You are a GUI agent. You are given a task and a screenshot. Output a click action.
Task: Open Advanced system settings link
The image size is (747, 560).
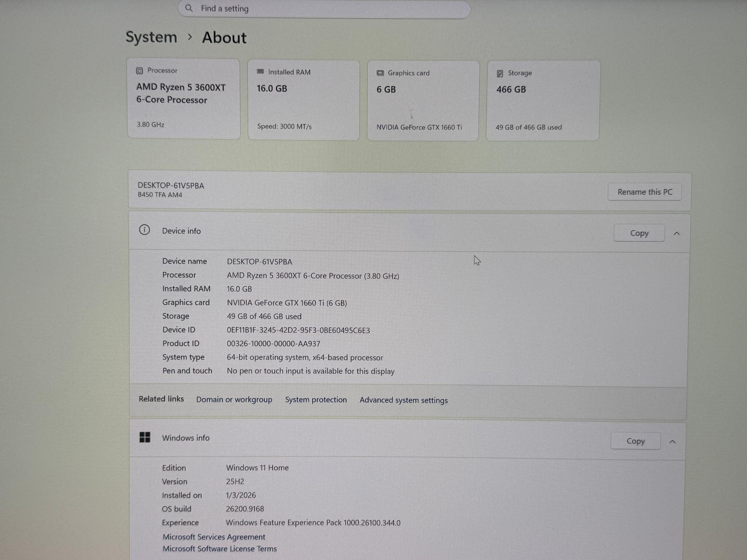click(x=403, y=400)
